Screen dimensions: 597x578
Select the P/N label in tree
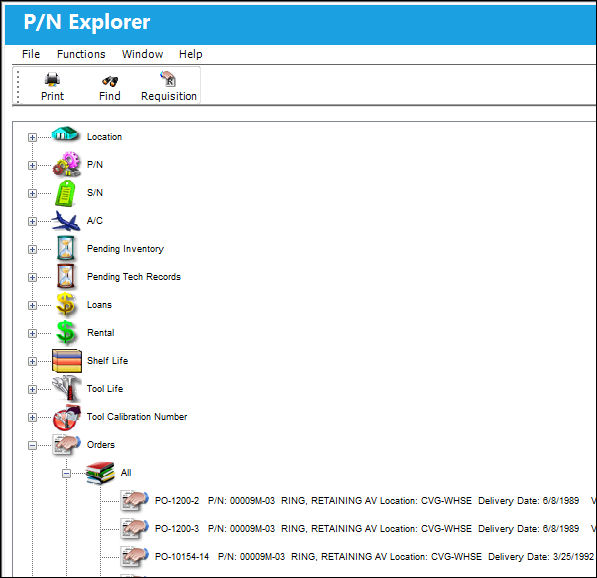94,164
